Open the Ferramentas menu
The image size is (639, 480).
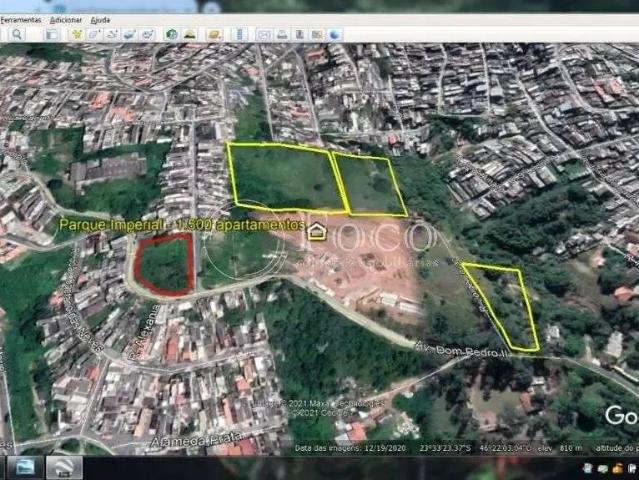click(x=20, y=20)
